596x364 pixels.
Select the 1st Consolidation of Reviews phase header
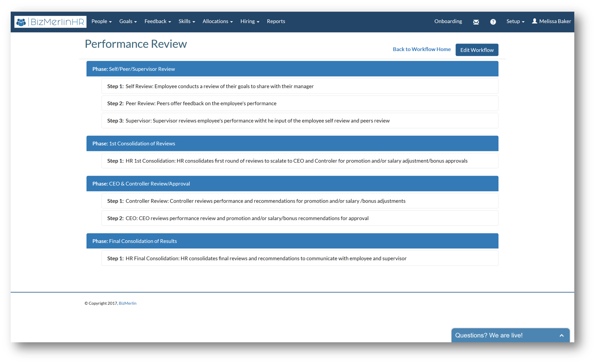pos(292,143)
